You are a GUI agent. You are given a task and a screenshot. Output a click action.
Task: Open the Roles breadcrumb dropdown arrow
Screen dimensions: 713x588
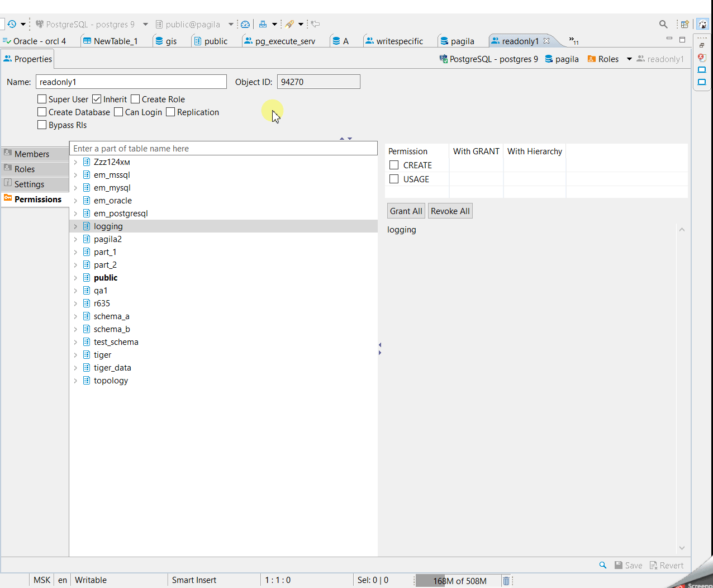pos(629,59)
